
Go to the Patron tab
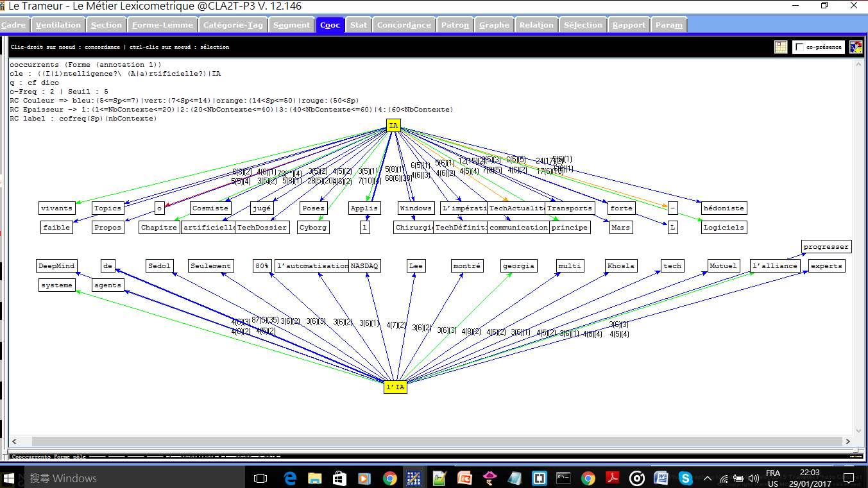click(x=455, y=25)
